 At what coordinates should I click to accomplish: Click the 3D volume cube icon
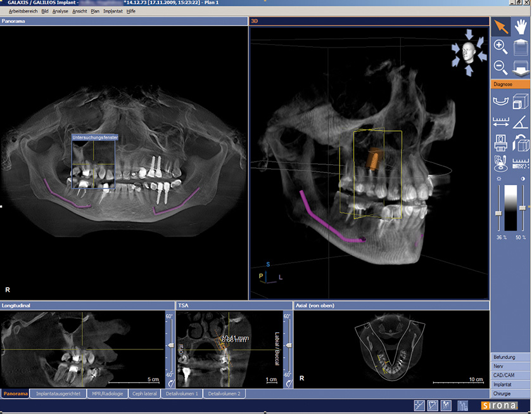(x=521, y=101)
